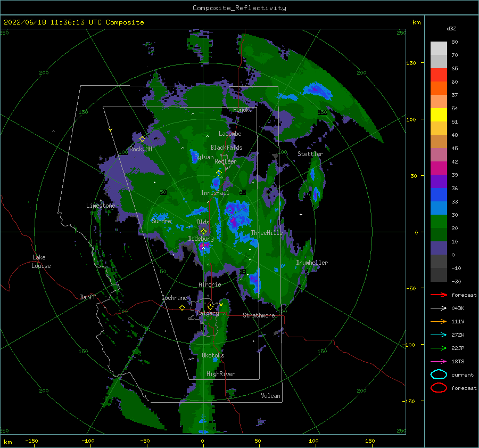Click the Vulcan city label
Image resolution: width=479 pixels, height=448 pixels.
click(270, 396)
